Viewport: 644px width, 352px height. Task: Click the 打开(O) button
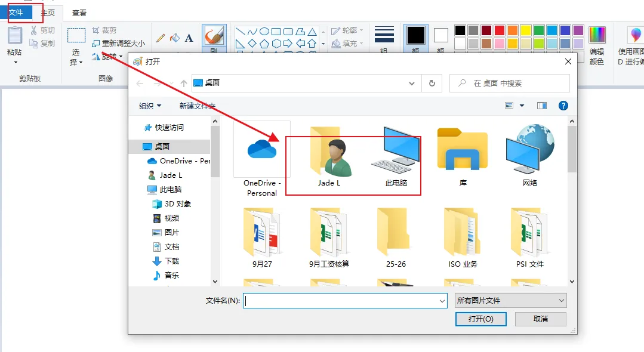(480, 319)
